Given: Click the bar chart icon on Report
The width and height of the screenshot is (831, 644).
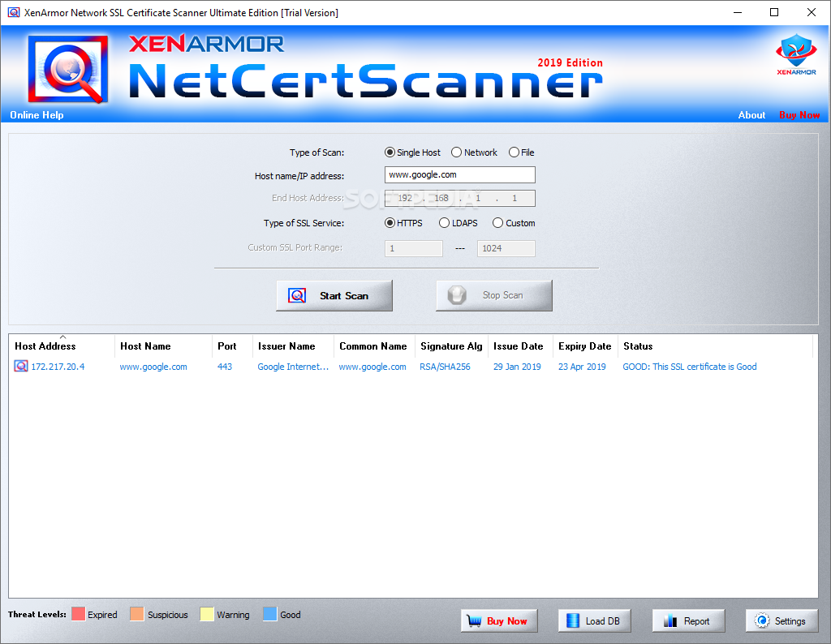Looking at the screenshot, I should (670, 620).
